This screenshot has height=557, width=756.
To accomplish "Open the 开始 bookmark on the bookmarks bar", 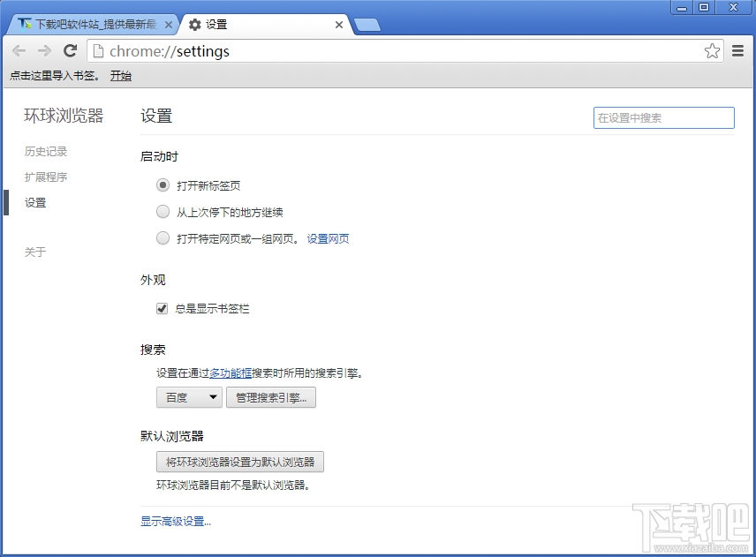I will 121,76.
